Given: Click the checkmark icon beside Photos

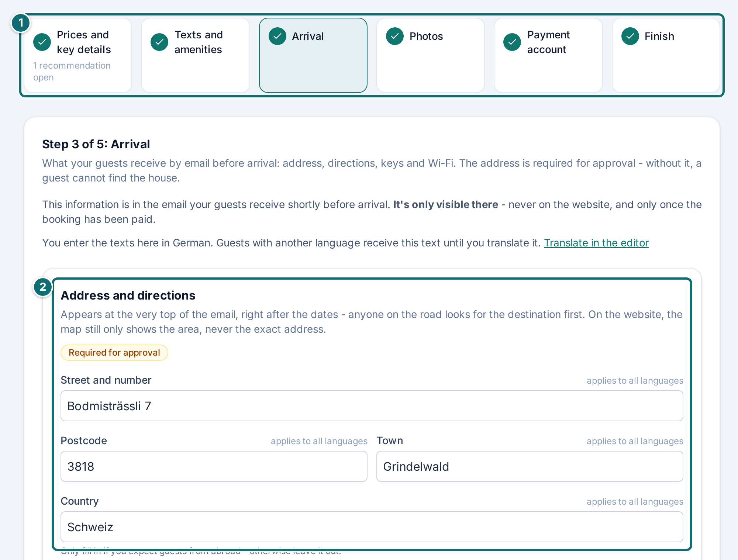Looking at the screenshot, I should [x=395, y=36].
